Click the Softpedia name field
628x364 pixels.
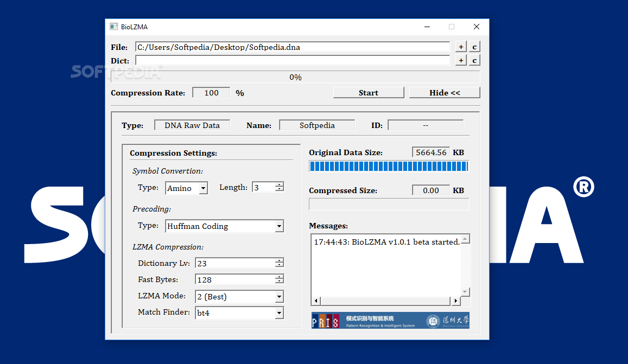click(317, 125)
